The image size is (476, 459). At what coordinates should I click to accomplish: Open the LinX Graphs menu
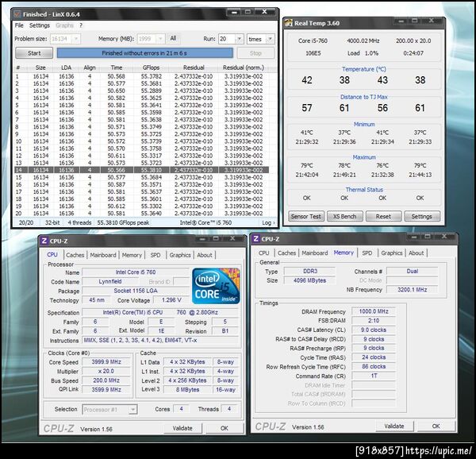pyautogui.click(x=65, y=25)
